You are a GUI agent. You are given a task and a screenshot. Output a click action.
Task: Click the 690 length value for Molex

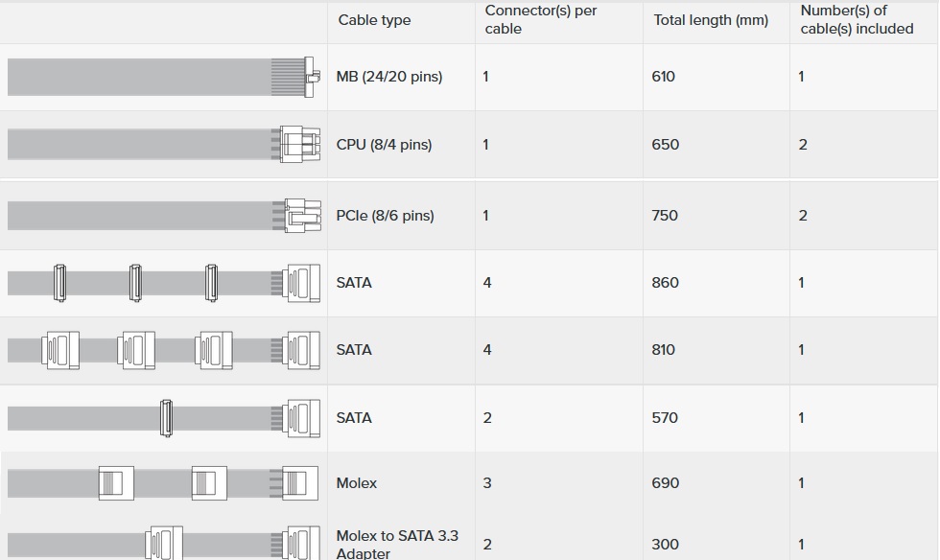pos(665,483)
